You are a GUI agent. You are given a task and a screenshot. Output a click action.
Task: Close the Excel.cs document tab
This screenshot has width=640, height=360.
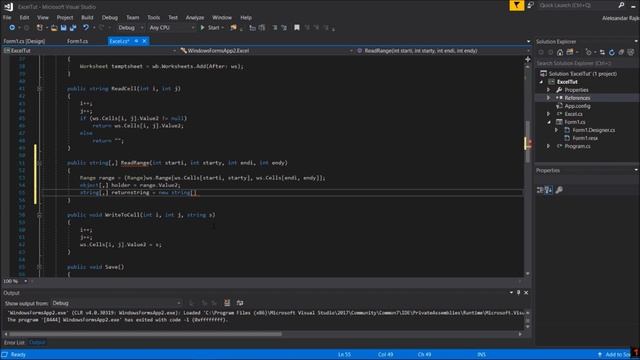click(x=144, y=41)
